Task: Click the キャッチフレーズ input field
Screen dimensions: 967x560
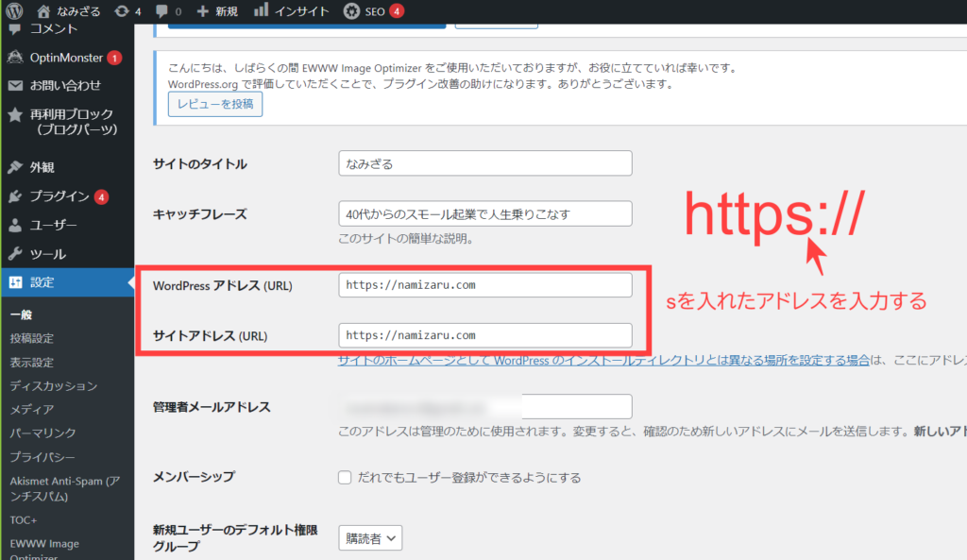Action: 485,213
